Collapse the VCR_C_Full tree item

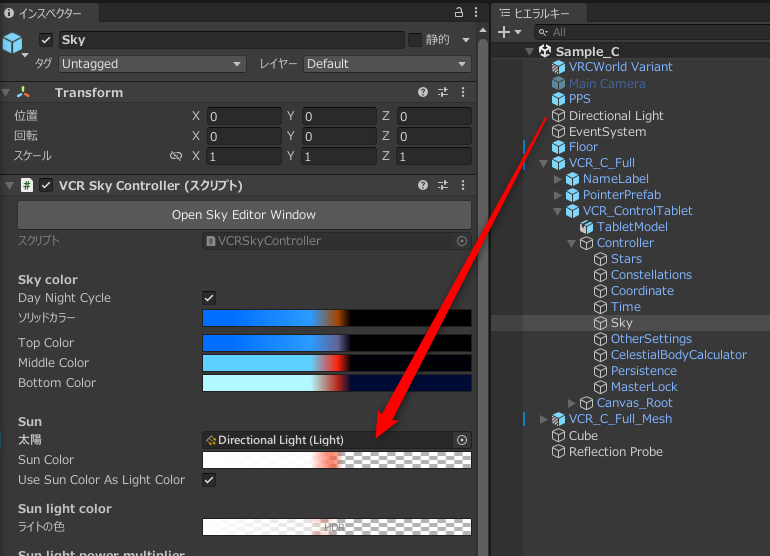click(x=543, y=163)
